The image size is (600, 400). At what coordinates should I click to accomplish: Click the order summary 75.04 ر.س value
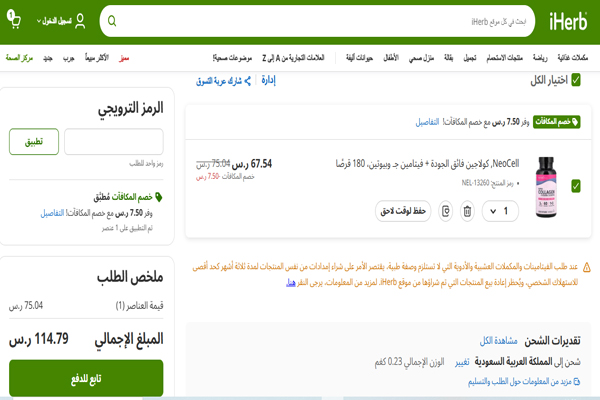pyautogui.click(x=26, y=305)
